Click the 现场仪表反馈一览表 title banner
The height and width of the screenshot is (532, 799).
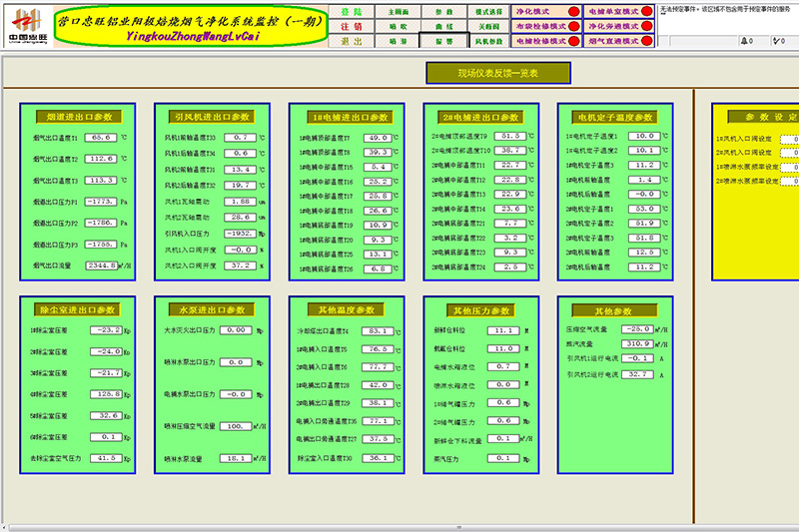click(x=498, y=73)
